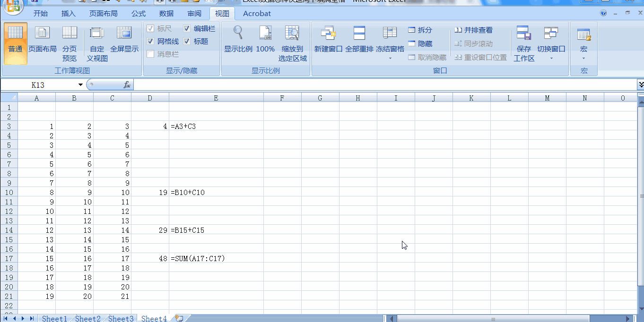Click 并排查看 view side by side

(x=473, y=30)
